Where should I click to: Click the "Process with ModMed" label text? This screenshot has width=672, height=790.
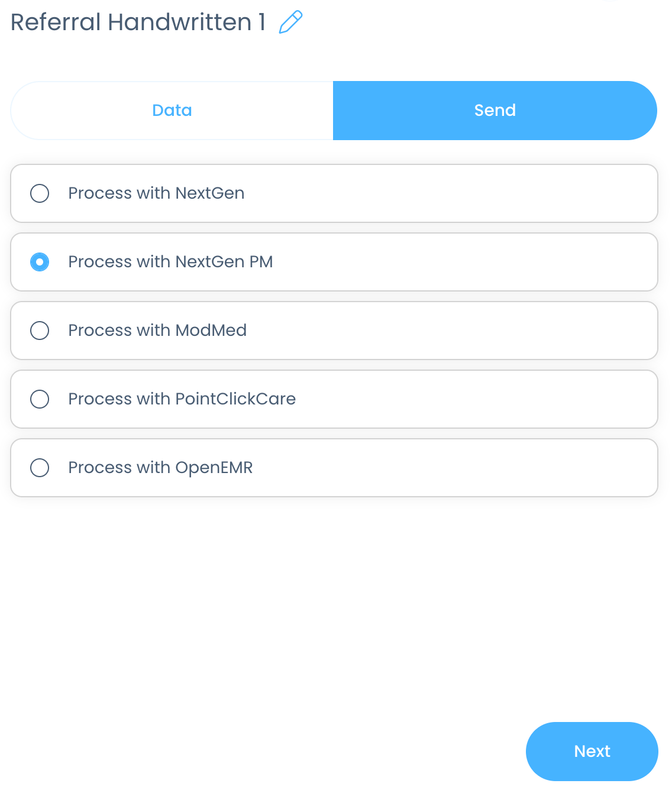(157, 331)
